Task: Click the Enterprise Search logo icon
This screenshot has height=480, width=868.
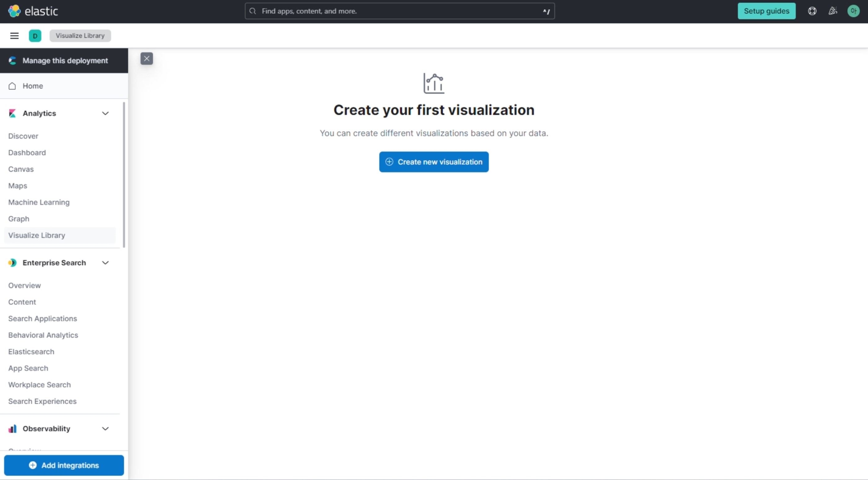Action: point(12,263)
